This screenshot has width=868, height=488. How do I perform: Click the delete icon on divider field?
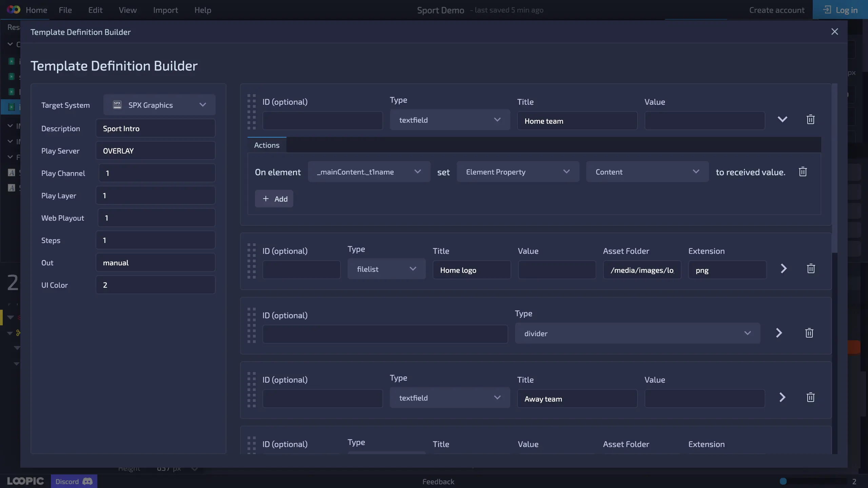pyautogui.click(x=810, y=332)
